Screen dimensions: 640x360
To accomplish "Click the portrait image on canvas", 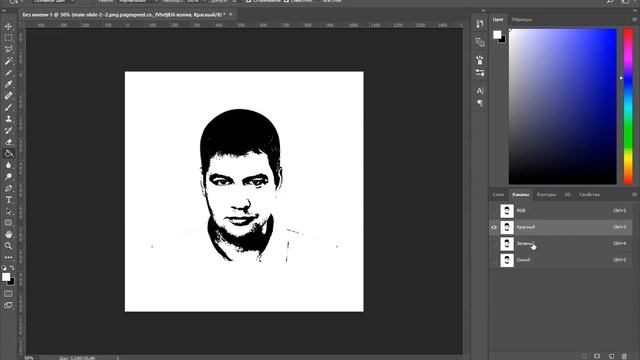I will (x=244, y=191).
